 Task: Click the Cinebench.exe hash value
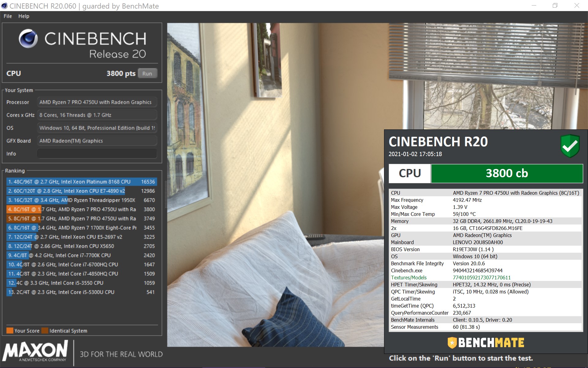pyautogui.click(x=478, y=270)
